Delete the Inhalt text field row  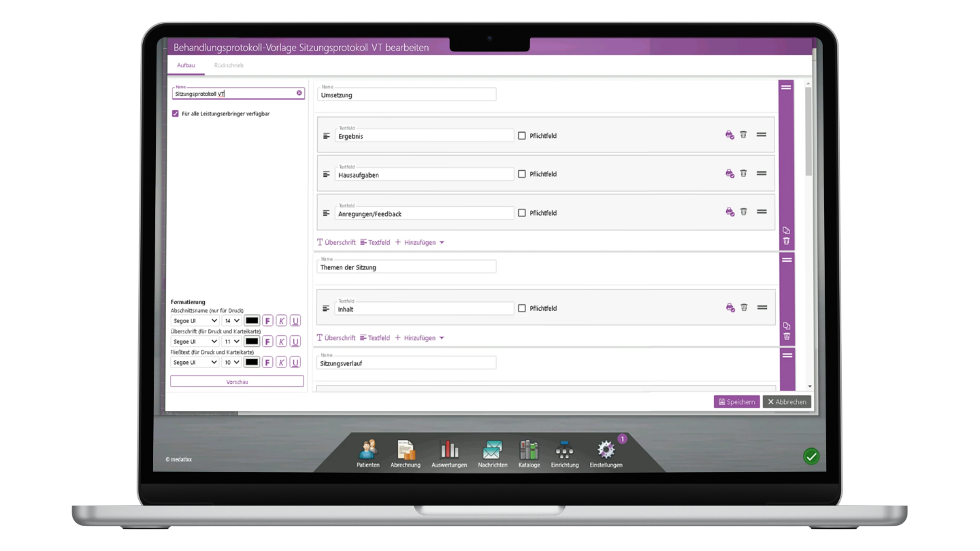(x=744, y=307)
